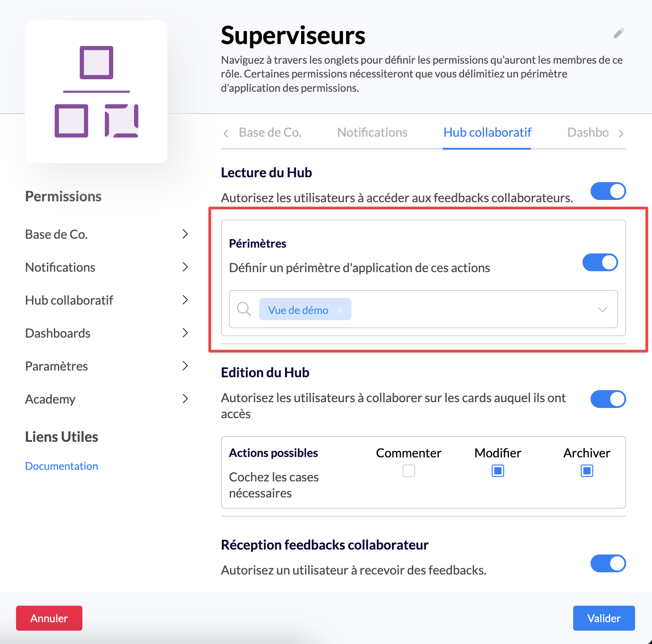Open the Documentation link
The height and width of the screenshot is (644, 652).
pos(61,466)
